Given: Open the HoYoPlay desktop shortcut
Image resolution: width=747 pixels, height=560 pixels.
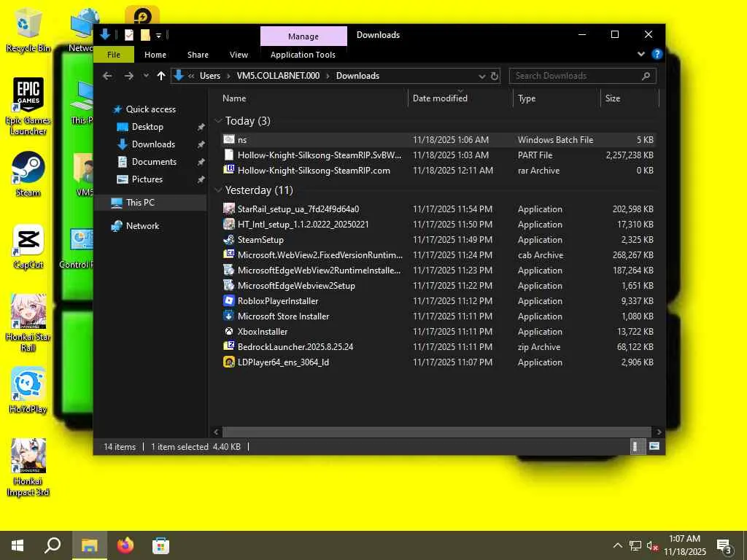Looking at the screenshot, I should click(x=28, y=391).
